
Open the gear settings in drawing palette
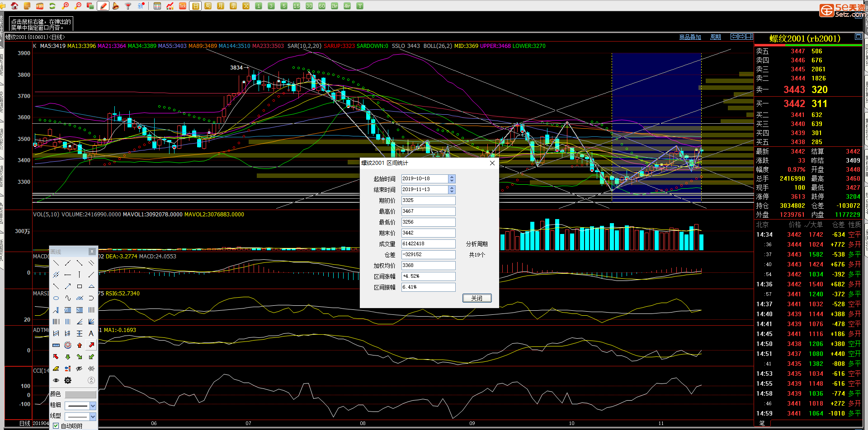68,380
